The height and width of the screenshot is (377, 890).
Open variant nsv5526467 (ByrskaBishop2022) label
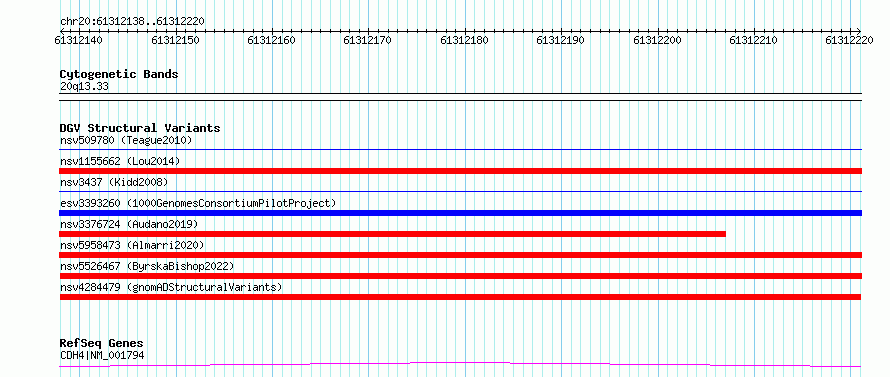pyautogui.click(x=147, y=266)
